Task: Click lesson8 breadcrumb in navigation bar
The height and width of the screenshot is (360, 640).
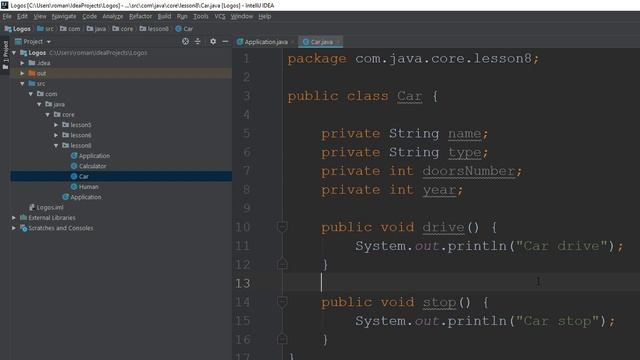Action: (x=154, y=29)
